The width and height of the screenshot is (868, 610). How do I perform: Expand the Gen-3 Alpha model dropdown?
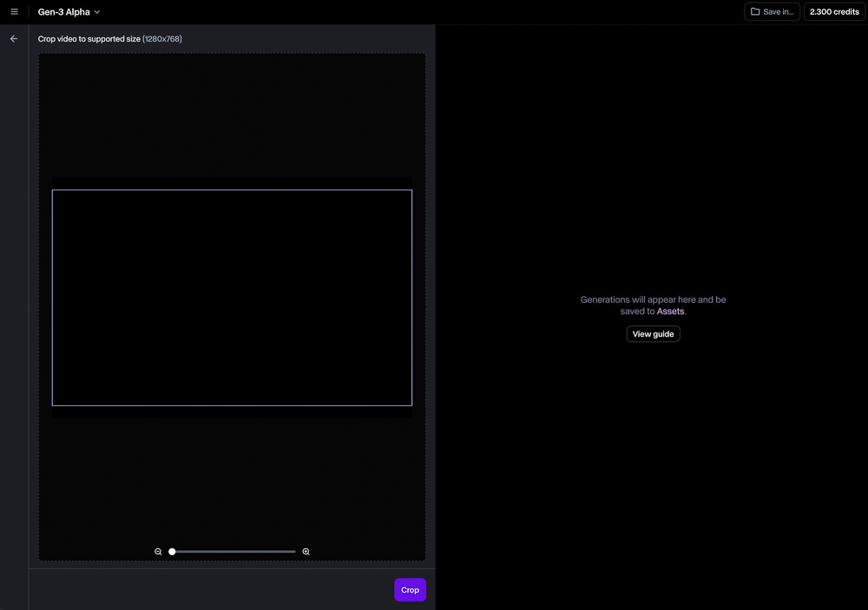point(69,12)
